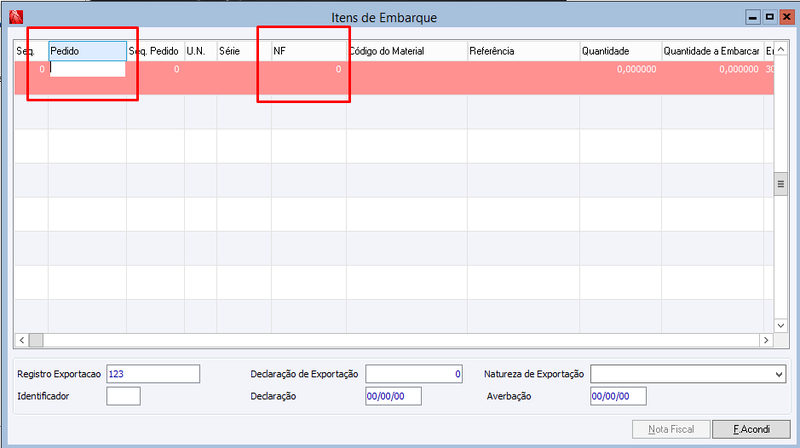Screen dimensions: 800x448
Task: Click the horizontal scroll right arrow
Action: [x=766, y=340]
